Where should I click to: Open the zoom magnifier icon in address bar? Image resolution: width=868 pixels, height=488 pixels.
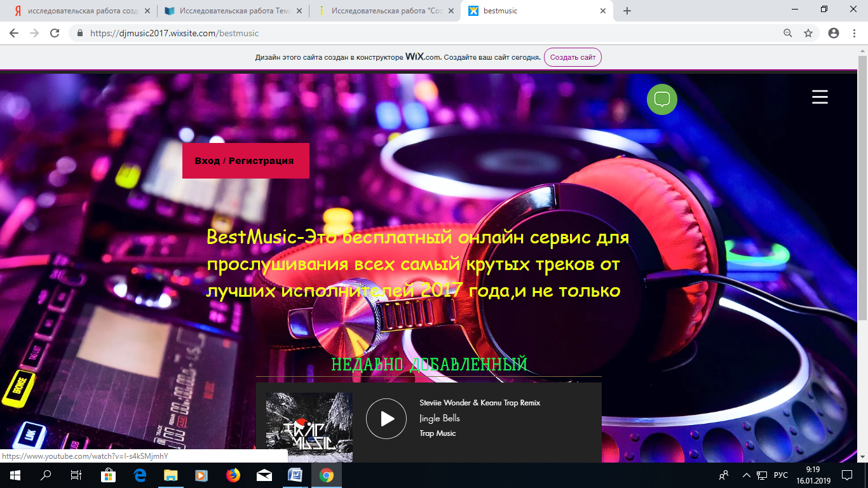click(788, 33)
